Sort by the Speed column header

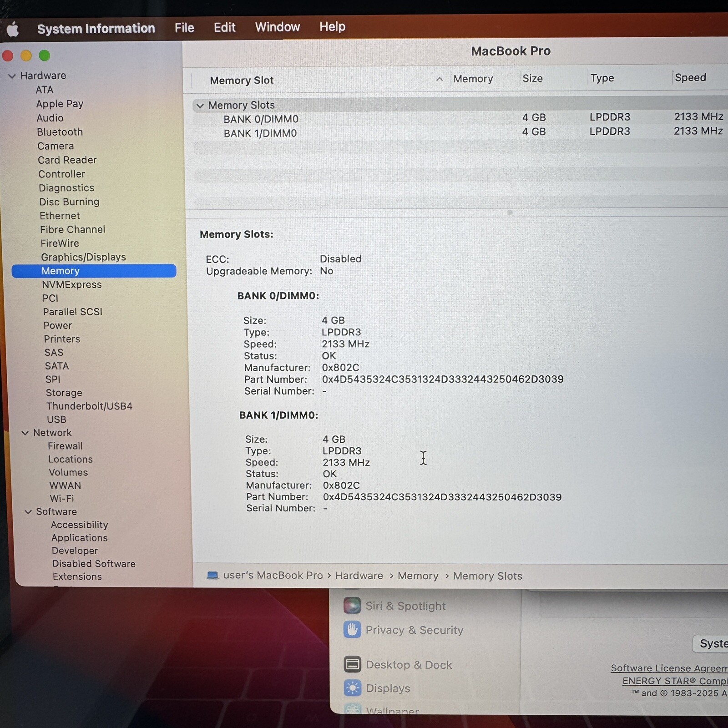click(x=690, y=78)
